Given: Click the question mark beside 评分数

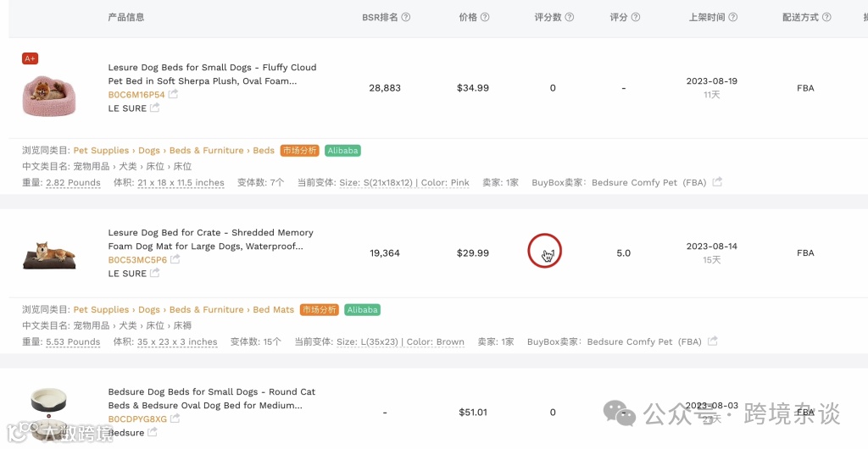Looking at the screenshot, I should point(570,17).
